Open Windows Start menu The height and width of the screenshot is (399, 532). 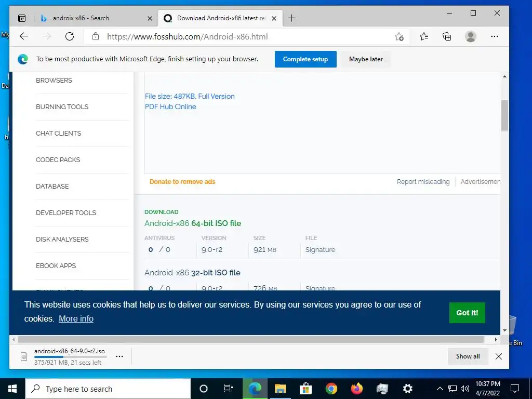click(12, 389)
